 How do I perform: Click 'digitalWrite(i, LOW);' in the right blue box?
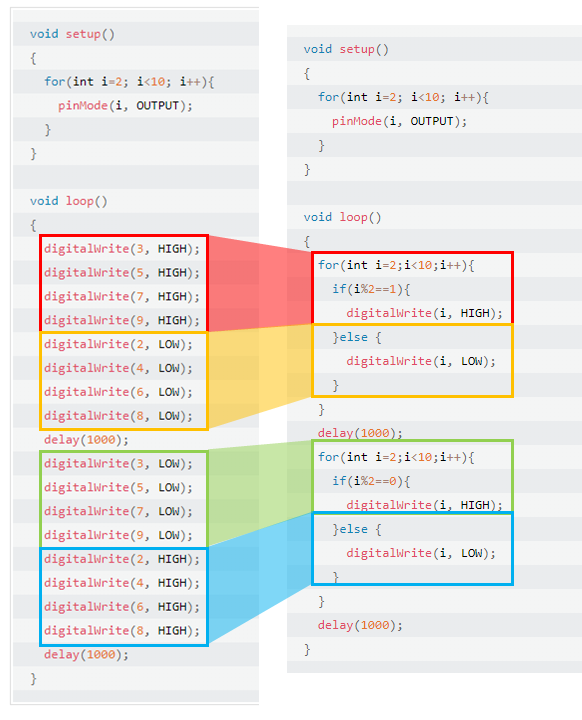click(421, 553)
